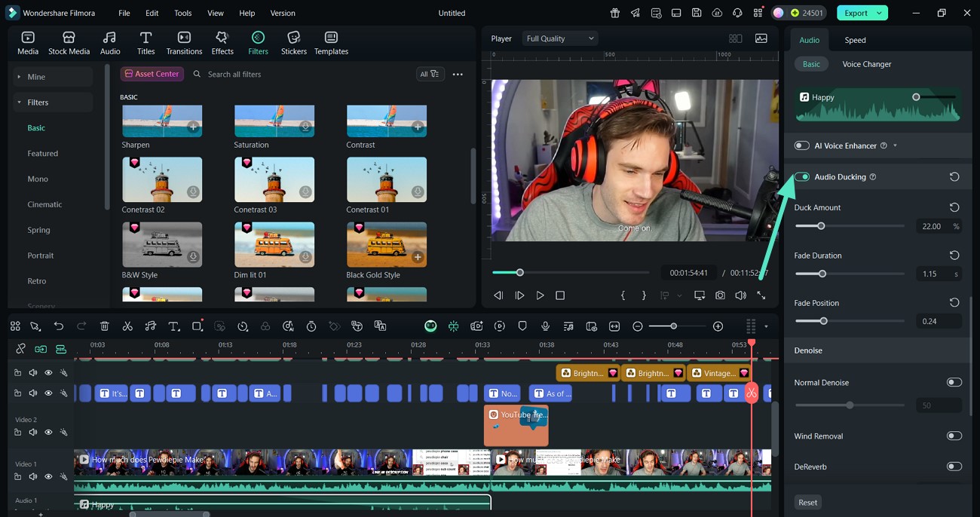Expand the Mine category
This screenshot has width=980, height=517.
[x=19, y=77]
